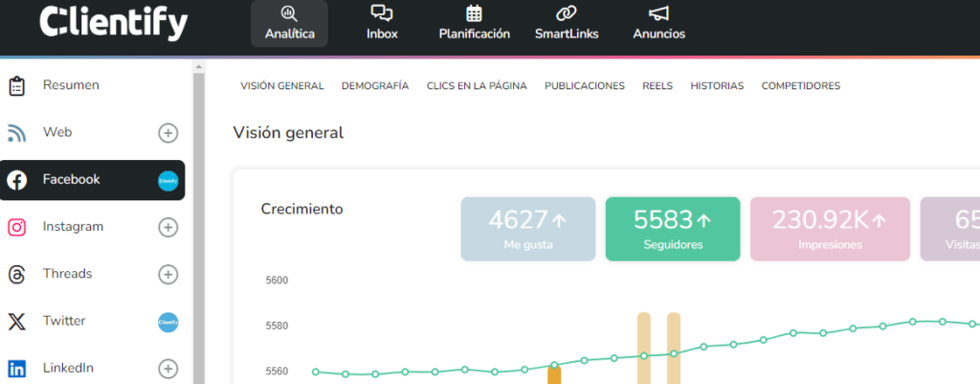Select Instagram label in the sidebar

click(x=73, y=226)
